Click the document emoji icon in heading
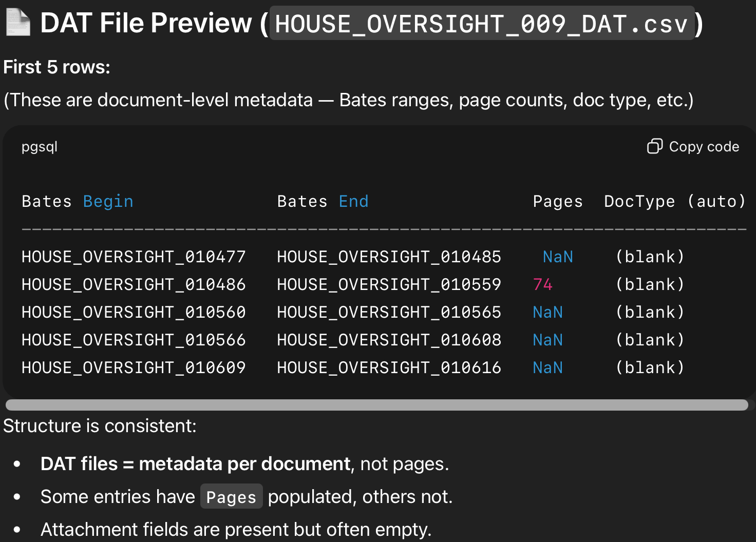The width and height of the screenshot is (756, 542). 18,23
